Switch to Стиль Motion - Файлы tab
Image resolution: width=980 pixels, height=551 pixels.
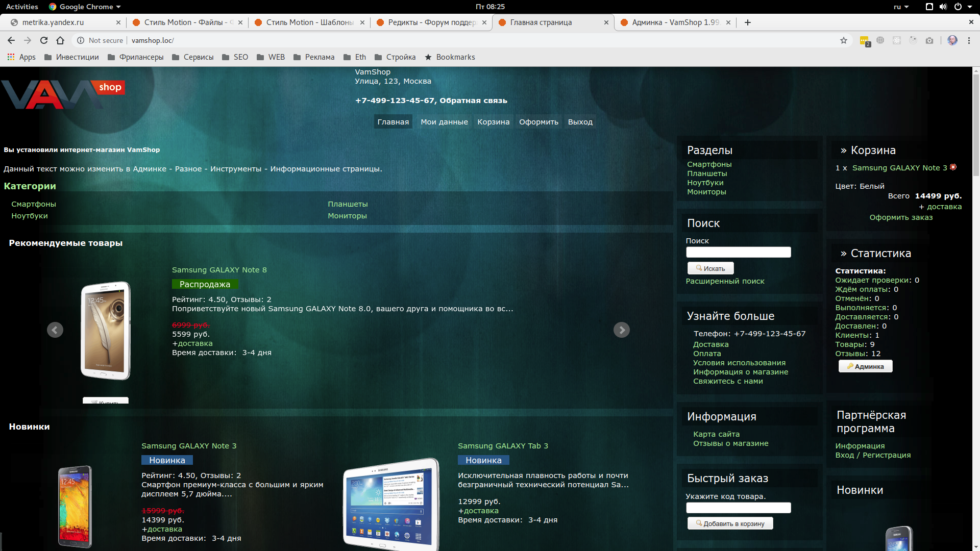tap(186, 22)
